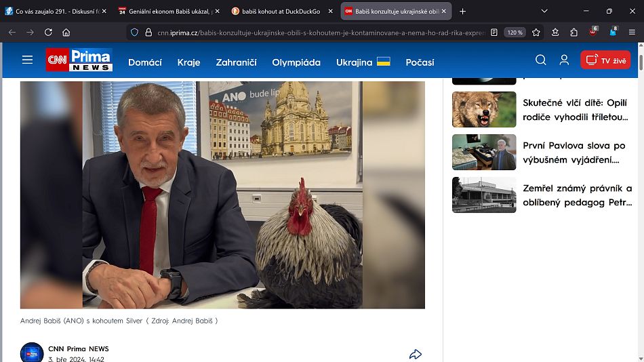Click the tracking protection shield icon
The height and width of the screenshot is (362, 644).
pyautogui.click(x=134, y=32)
